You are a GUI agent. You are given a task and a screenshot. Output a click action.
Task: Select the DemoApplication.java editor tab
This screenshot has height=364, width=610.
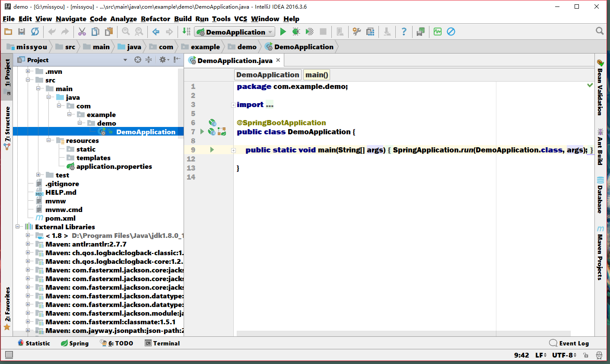(235, 60)
